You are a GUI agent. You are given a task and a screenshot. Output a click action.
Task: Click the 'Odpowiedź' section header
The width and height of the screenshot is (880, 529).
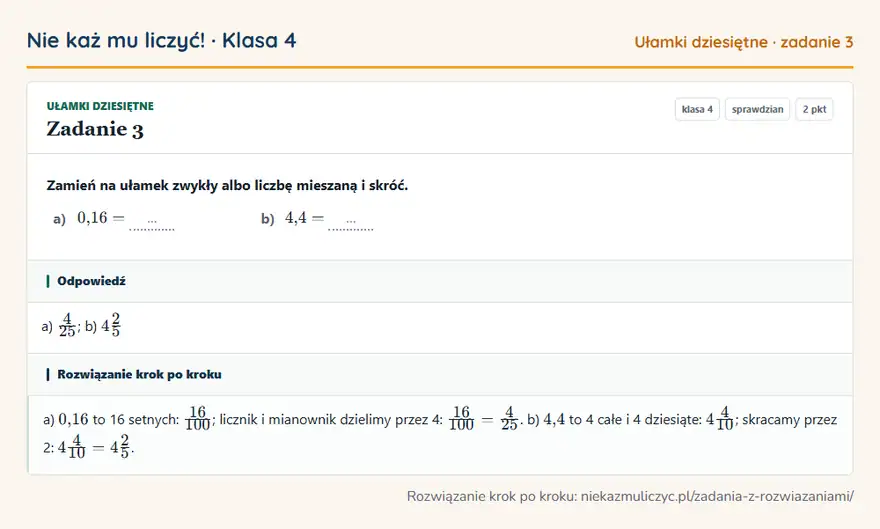click(91, 281)
